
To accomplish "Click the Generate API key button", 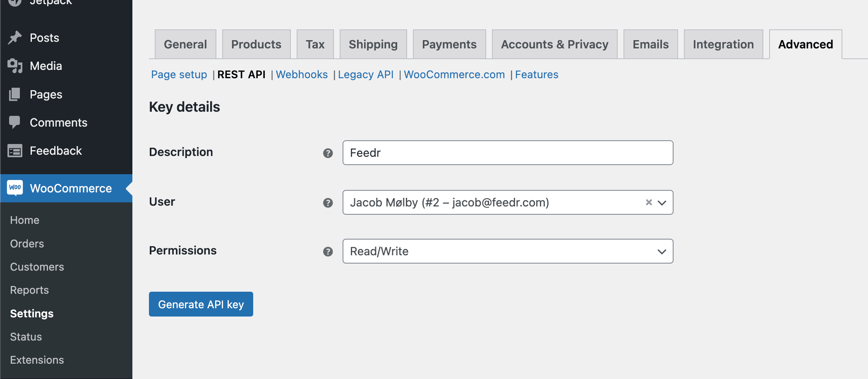I will [x=201, y=304].
